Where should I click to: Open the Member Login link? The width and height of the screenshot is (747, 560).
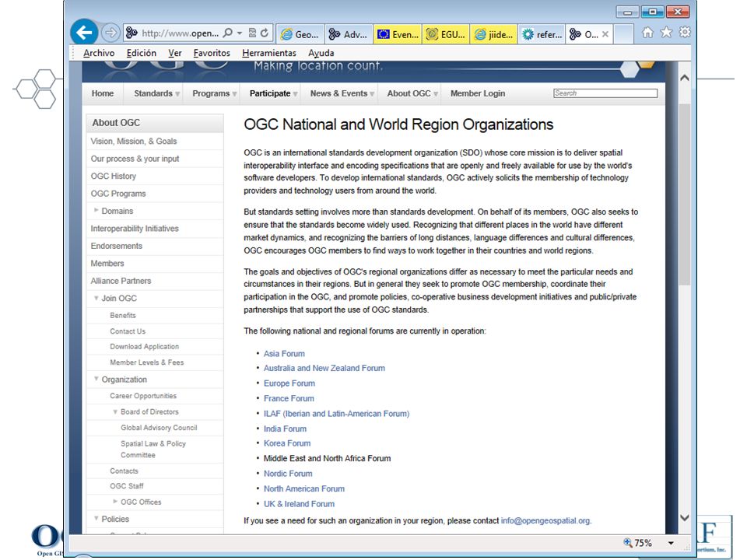pos(477,93)
